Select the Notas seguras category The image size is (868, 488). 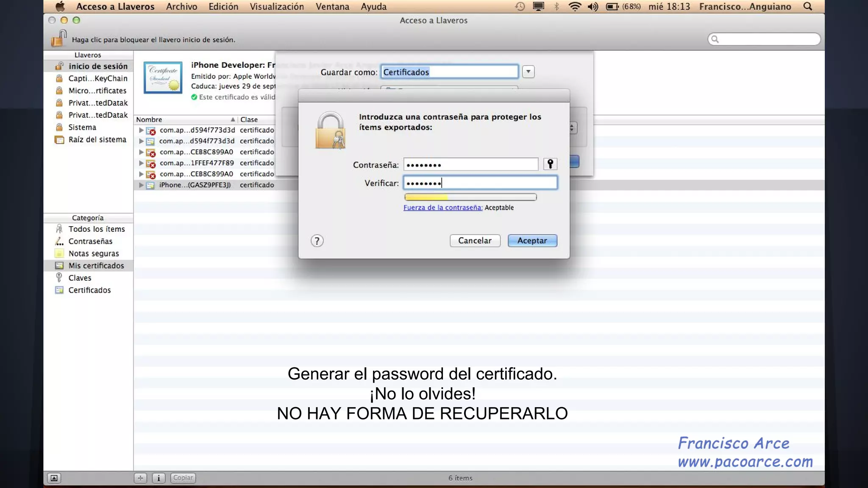coord(88,253)
